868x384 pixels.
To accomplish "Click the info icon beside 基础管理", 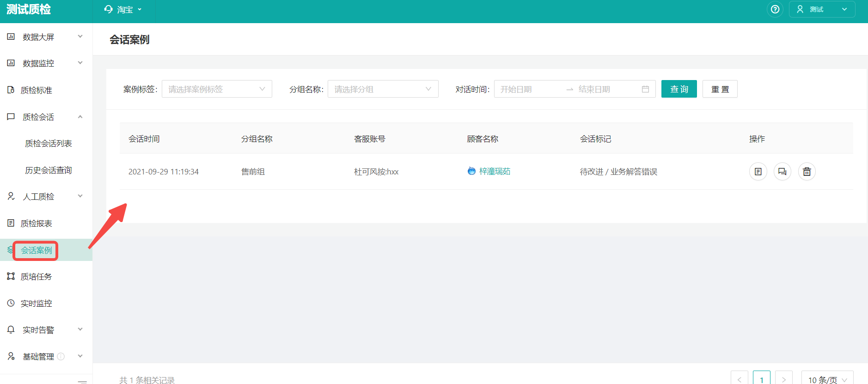I will (61, 356).
